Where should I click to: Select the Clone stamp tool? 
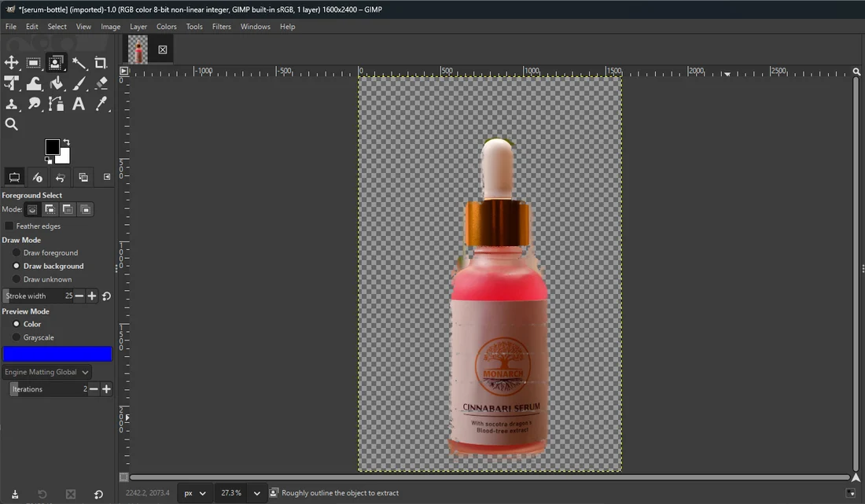pos(12,104)
